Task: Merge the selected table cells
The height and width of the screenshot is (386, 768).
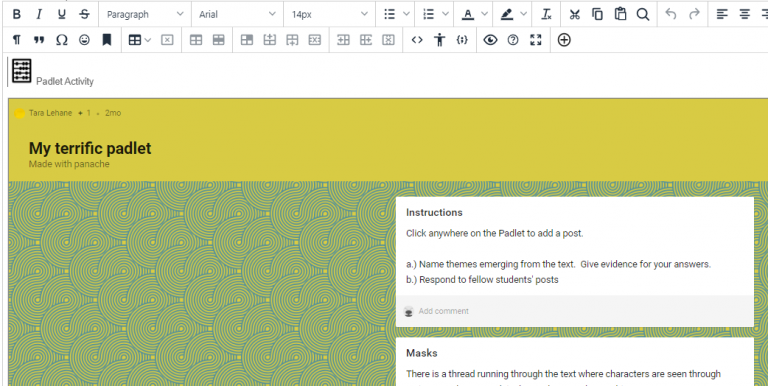Action: tap(218, 40)
